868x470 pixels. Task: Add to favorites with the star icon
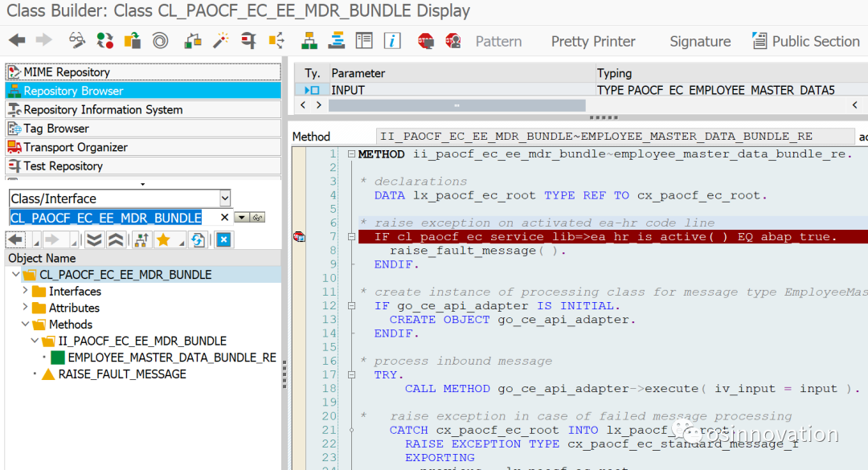(163, 239)
